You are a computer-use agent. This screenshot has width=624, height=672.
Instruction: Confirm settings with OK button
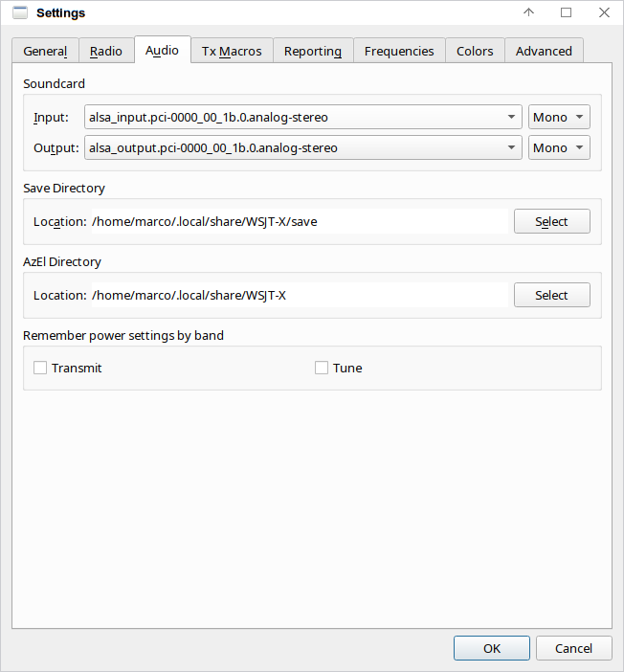492,648
